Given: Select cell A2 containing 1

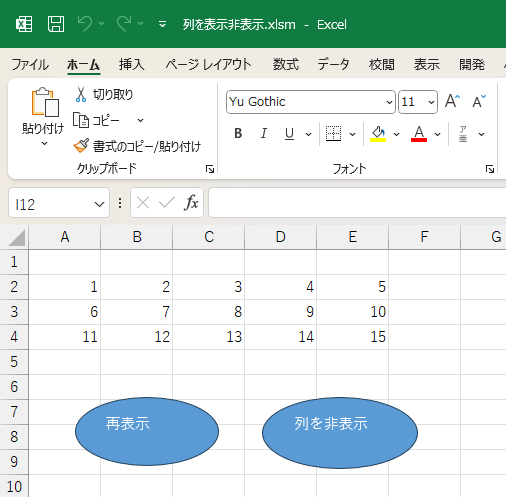Looking at the screenshot, I should click(x=65, y=287).
